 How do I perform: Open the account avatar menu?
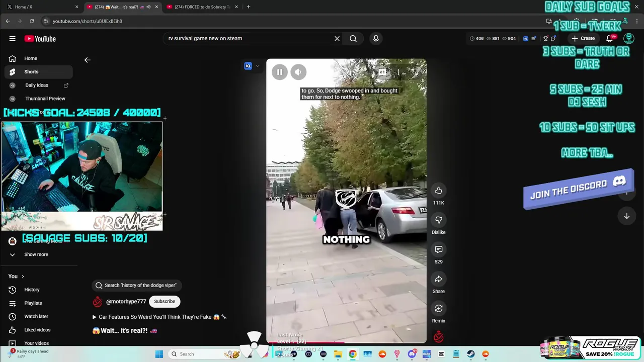coord(629,38)
